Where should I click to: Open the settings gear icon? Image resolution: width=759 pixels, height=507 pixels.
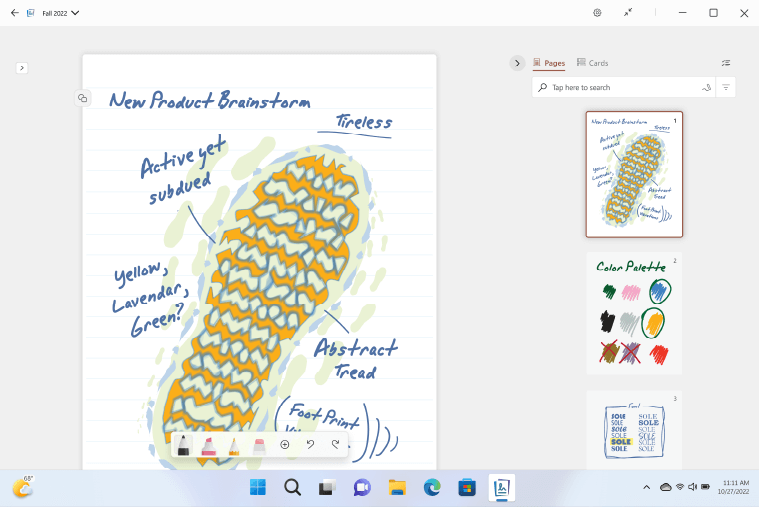click(x=597, y=13)
